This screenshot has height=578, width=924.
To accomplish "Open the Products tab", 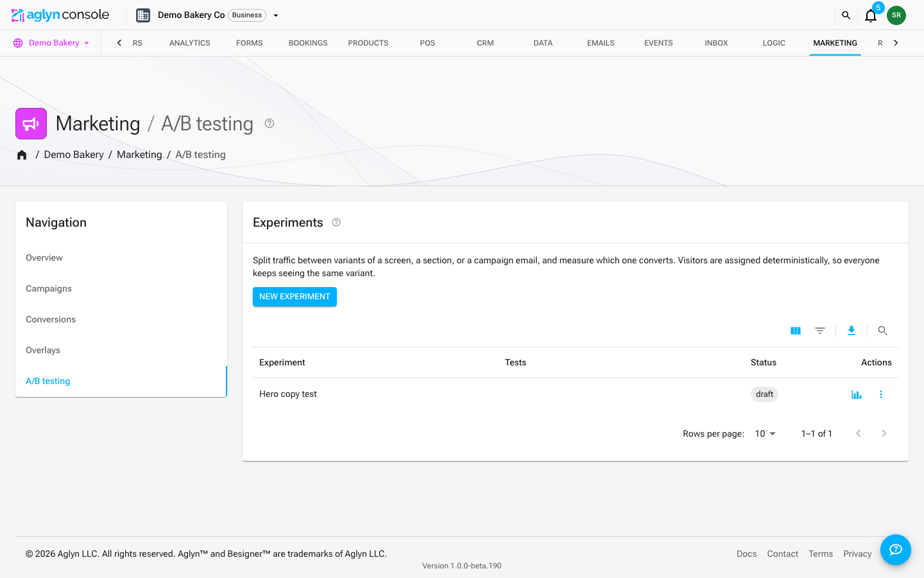I will (368, 43).
